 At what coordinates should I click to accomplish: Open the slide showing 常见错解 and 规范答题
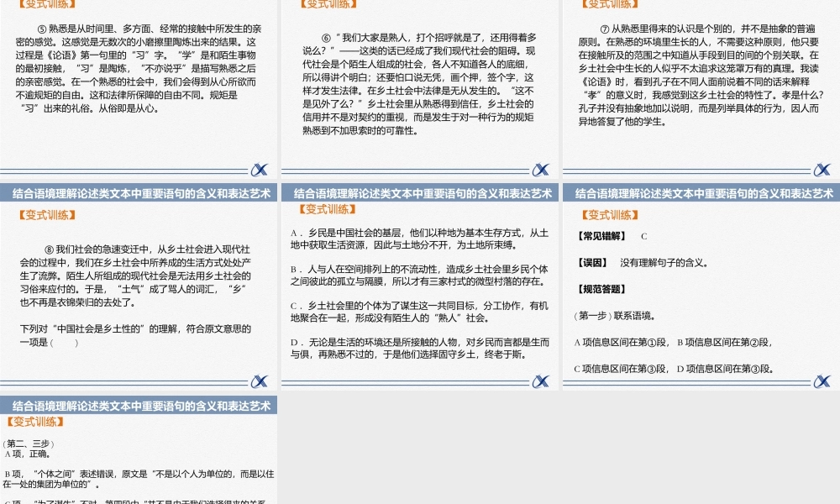click(x=701, y=286)
